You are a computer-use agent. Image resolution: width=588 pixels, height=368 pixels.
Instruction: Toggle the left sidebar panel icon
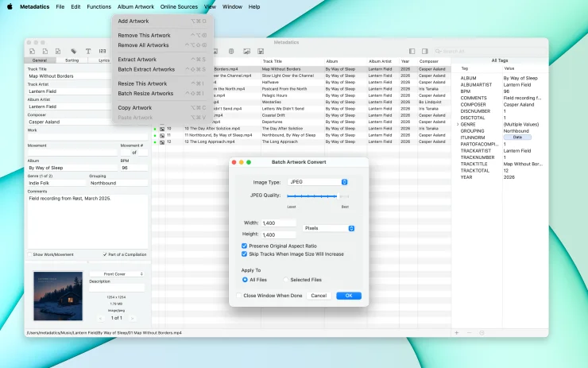pyautogui.click(x=412, y=51)
